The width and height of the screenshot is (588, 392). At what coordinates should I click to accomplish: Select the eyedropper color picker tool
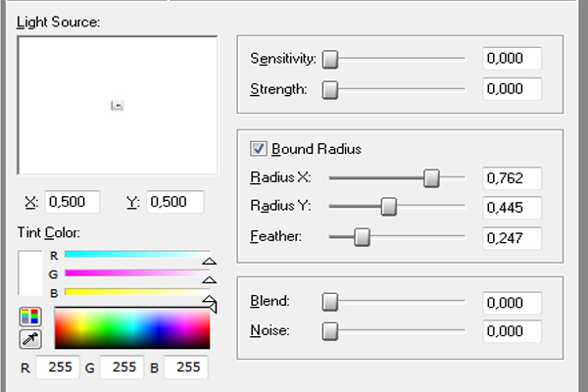pos(30,339)
